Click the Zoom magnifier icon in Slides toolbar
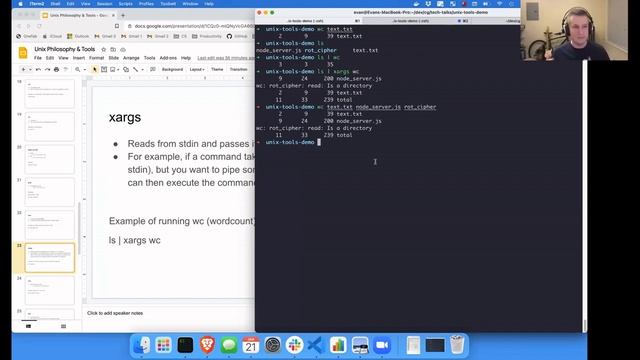Image resolution: width=640 pixels, height=360 pixels. (78, 70)
